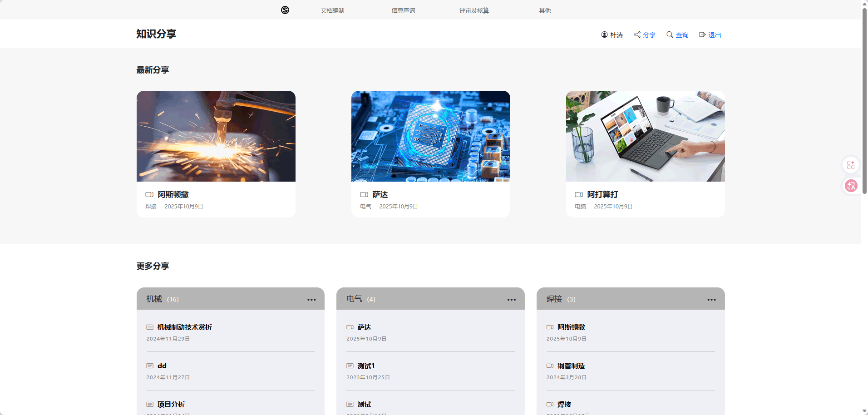The image size is (868, 415).
Task: Click document icon beside 测试1
Action: pos(350,366)
